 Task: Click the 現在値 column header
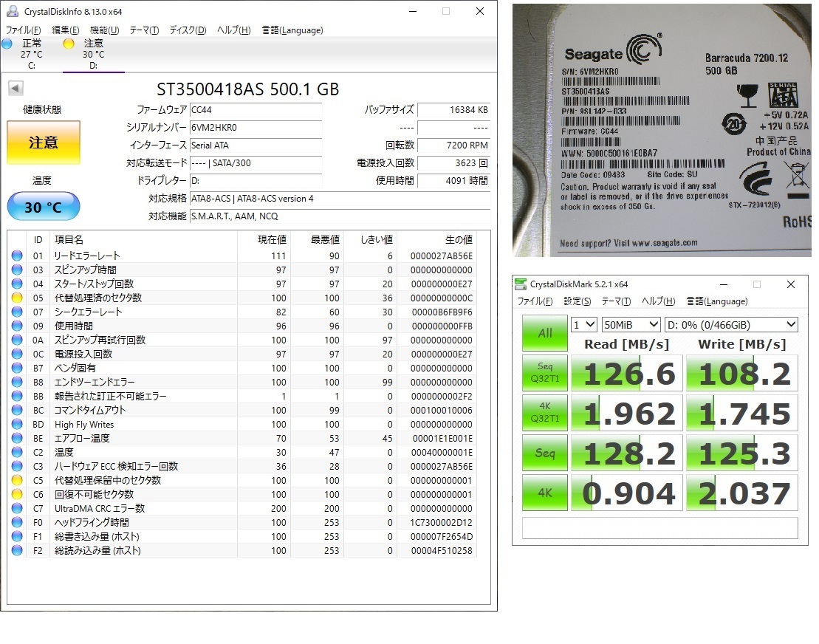[x=272, y=239]
